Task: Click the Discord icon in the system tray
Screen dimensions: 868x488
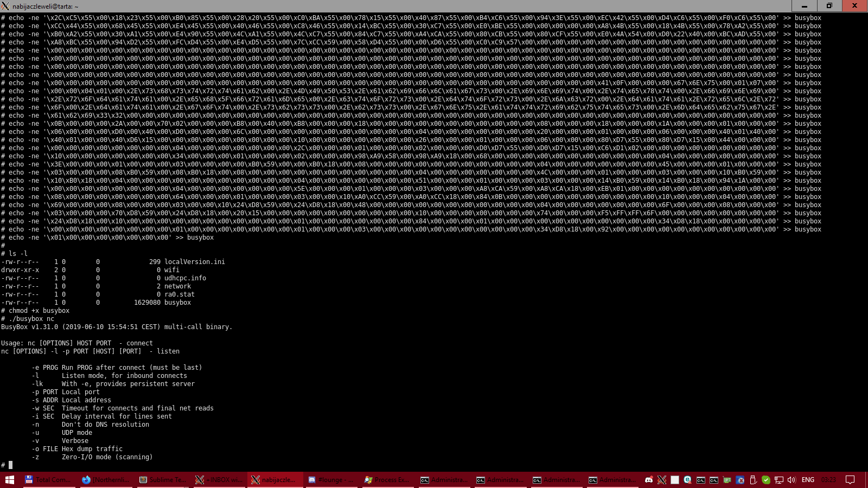Action: pyautogui.click(x=649, y=480)
